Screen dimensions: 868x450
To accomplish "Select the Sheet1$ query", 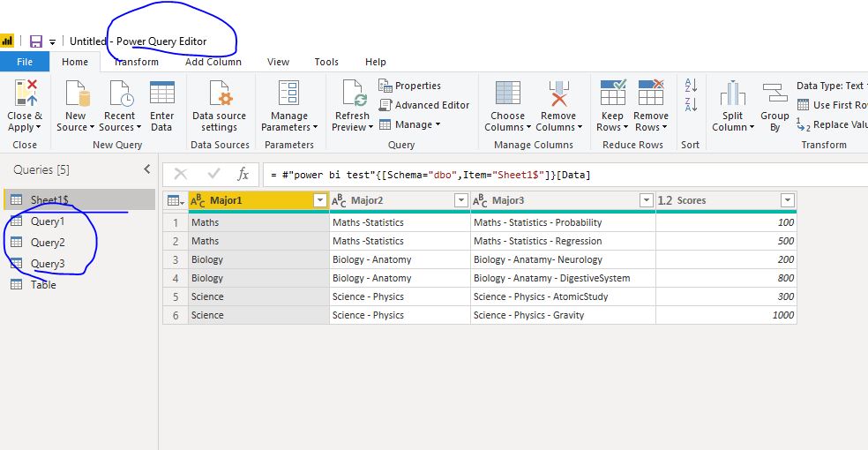I will point(79,199).
